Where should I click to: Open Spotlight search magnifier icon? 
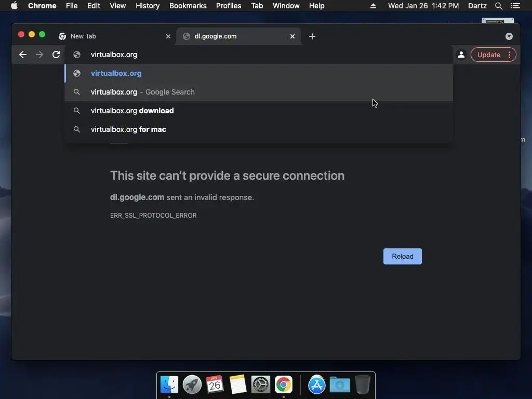498,6
